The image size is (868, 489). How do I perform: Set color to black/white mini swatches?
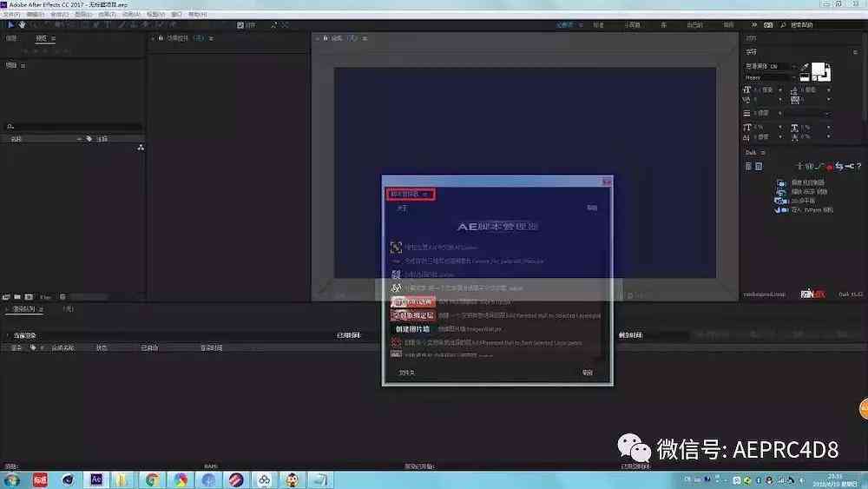point(805,77)
